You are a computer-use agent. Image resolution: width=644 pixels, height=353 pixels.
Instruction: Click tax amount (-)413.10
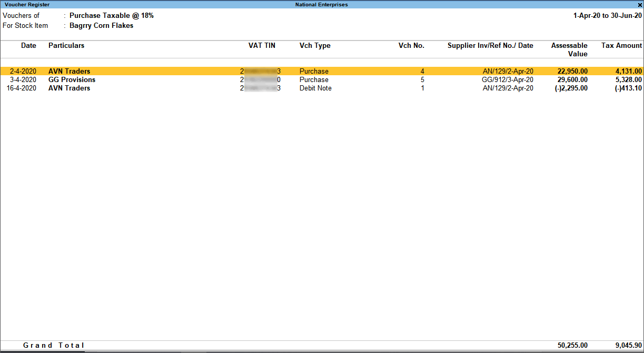628,88
